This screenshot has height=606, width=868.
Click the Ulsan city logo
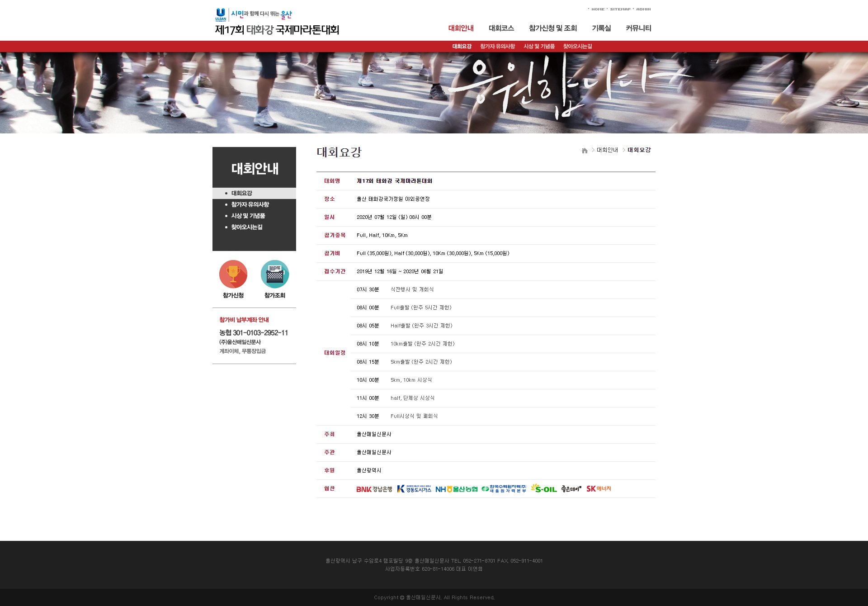click(x=221, y=14)
